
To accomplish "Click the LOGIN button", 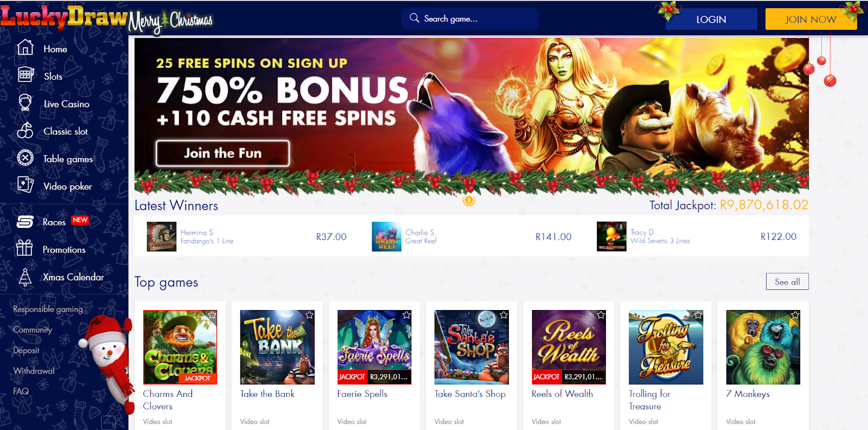I will point(711,19).
